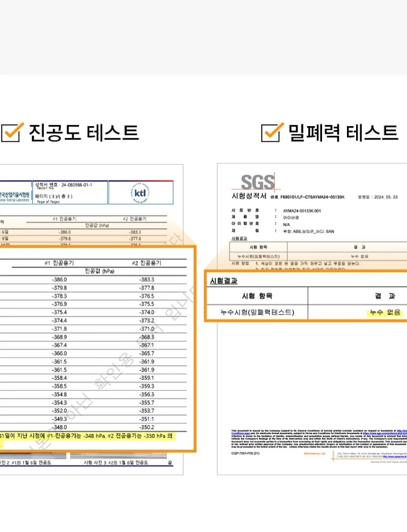The image size is (407, 532).
Task: Click the checkmark icon beside 진공도 테스트
Action: pyautogui.click(x=12, y=132)
